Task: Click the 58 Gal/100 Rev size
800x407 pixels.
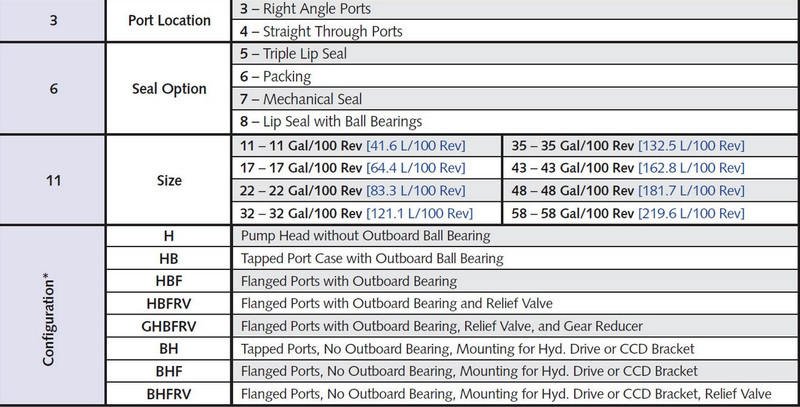Action: [x=567, y=213]
